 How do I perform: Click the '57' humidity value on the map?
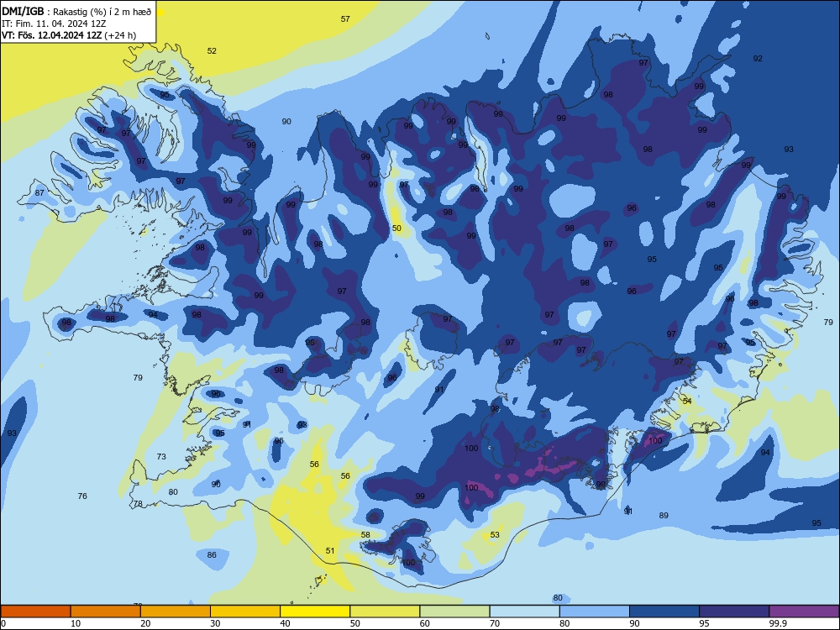[345, 18]
